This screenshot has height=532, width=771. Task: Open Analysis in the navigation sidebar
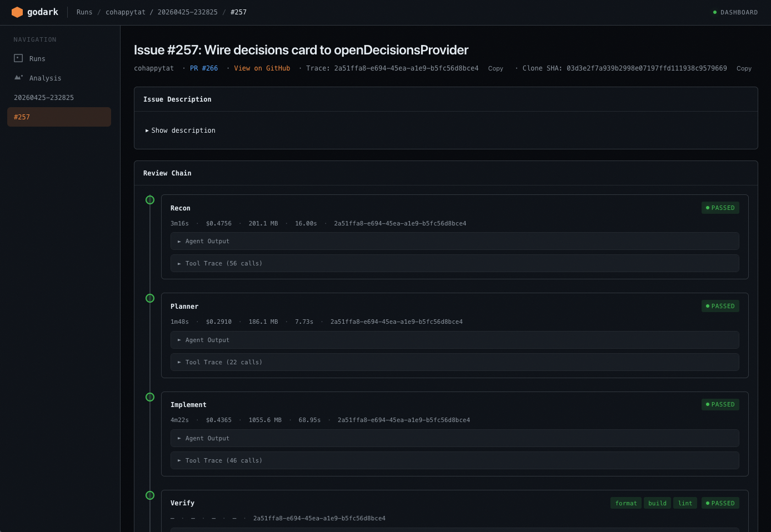(59, 78)
